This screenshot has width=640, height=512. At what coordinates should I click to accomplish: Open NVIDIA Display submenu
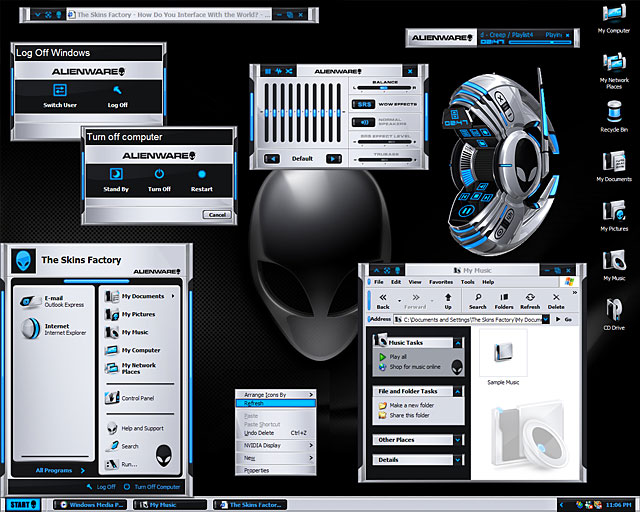click(x=276, y=445)
